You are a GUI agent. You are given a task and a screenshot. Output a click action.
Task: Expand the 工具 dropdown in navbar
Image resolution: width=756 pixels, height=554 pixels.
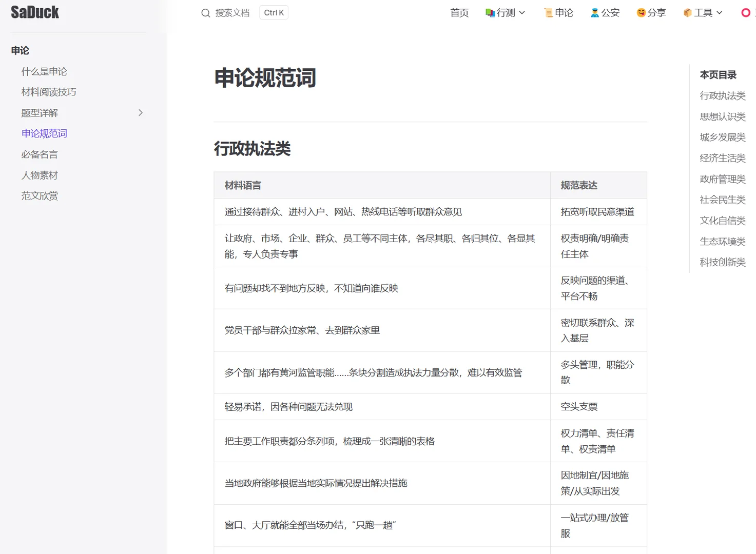pyautogui.click(x=719, y=13)
